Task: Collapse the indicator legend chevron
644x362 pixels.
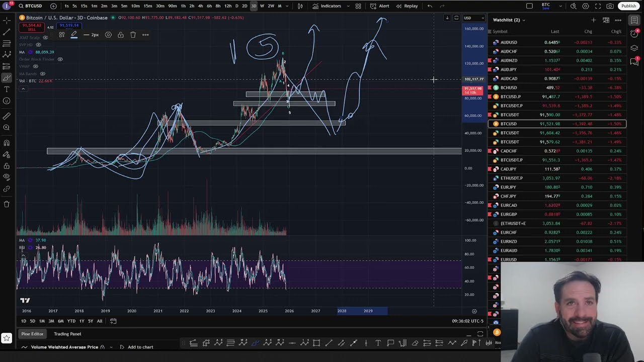Action: tap(23, 89)
